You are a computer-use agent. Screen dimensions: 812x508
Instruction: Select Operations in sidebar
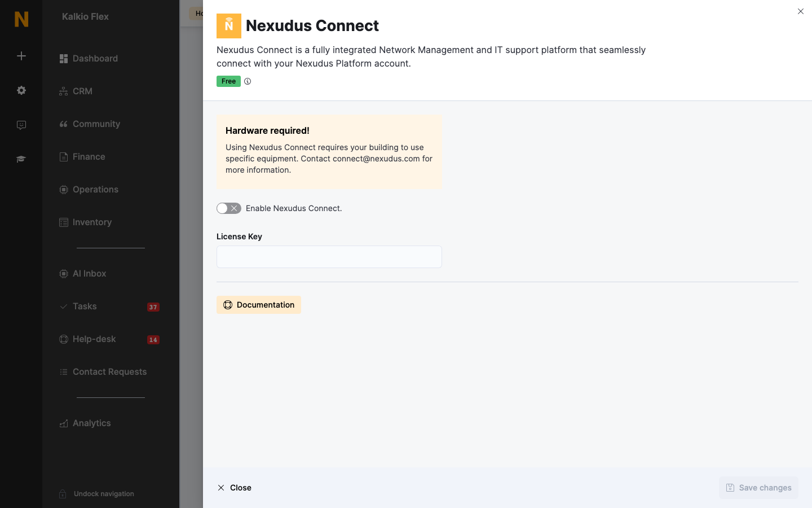[89, 190]
